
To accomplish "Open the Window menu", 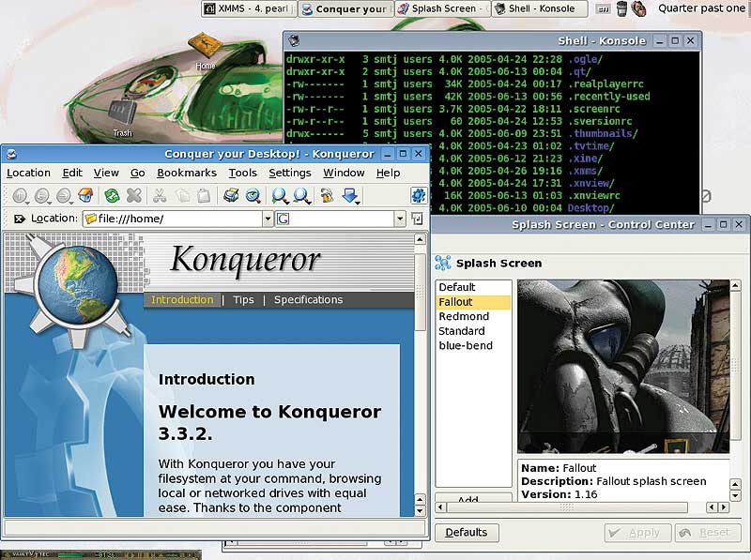I will point(344,173).
